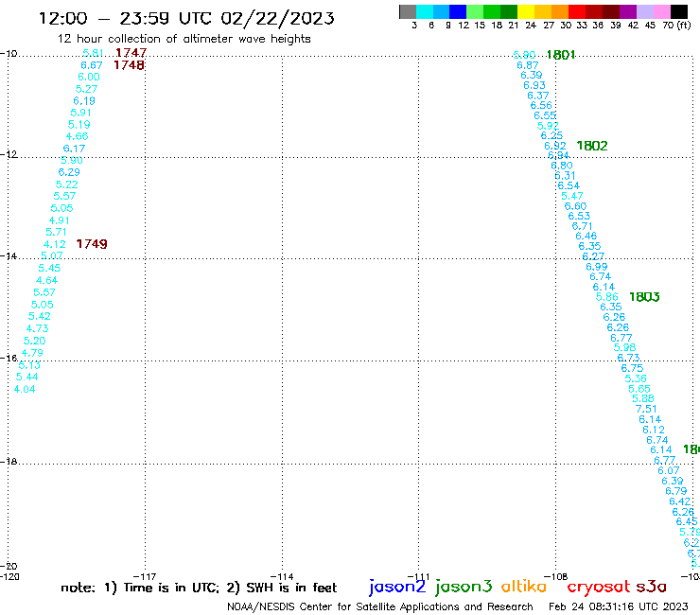700x615 pixels.
Task: Click the wave height value 5.45
Action: click(49, 268)
